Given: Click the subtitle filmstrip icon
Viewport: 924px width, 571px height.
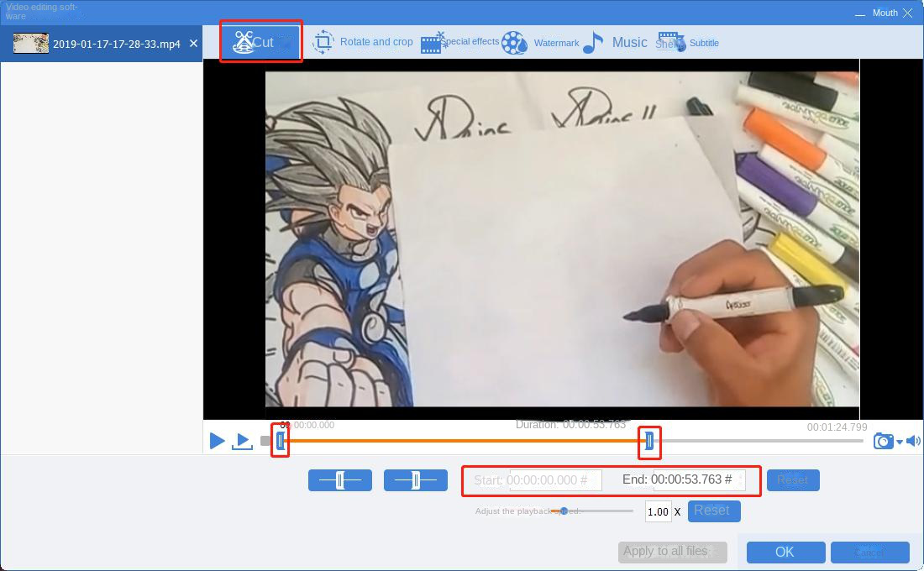Looking at the screenshot, I should click(x=670, y=42).
